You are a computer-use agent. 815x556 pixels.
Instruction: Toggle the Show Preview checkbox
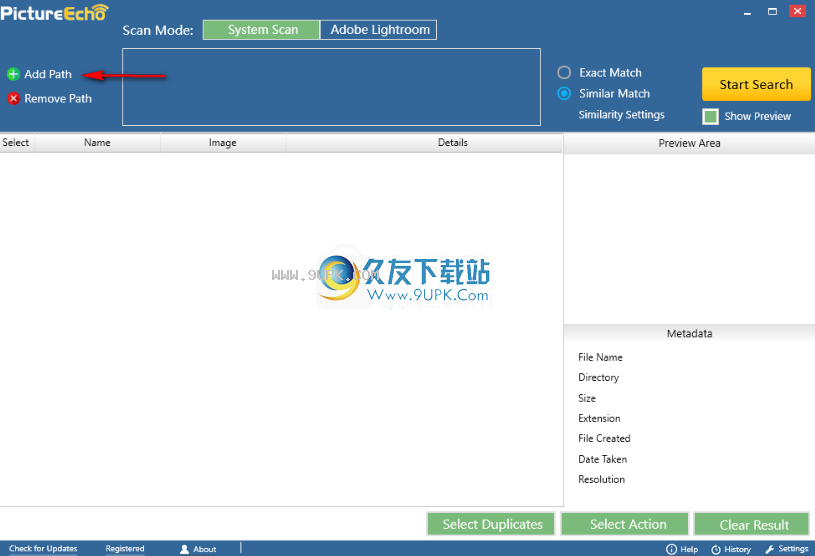click(711, 116)
